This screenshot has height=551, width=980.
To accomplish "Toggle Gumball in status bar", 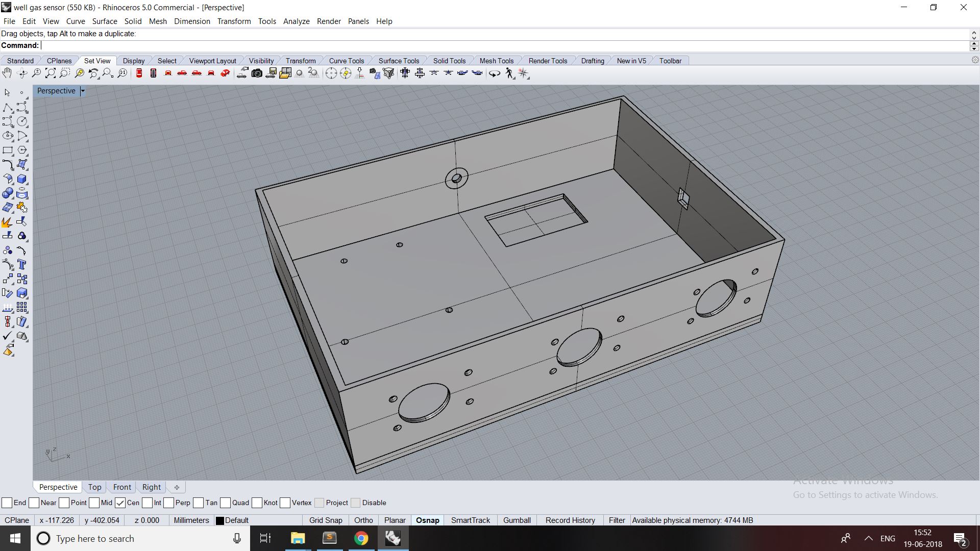I will point(517,520).
